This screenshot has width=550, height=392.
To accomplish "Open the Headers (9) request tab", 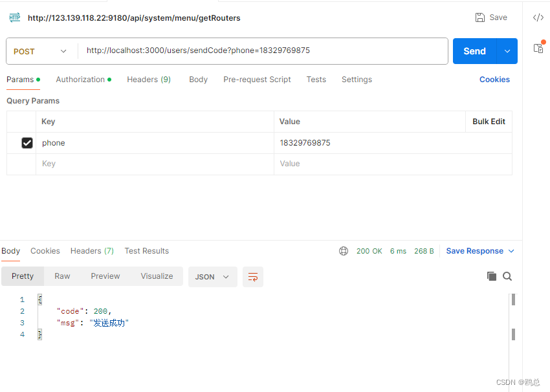I will [149, 80].
